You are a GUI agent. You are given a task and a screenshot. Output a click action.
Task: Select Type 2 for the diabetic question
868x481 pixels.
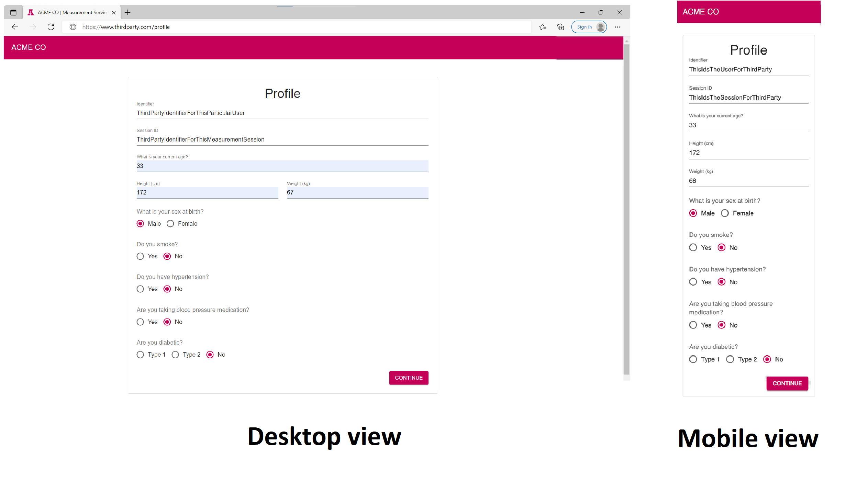[x=175, y=354]
